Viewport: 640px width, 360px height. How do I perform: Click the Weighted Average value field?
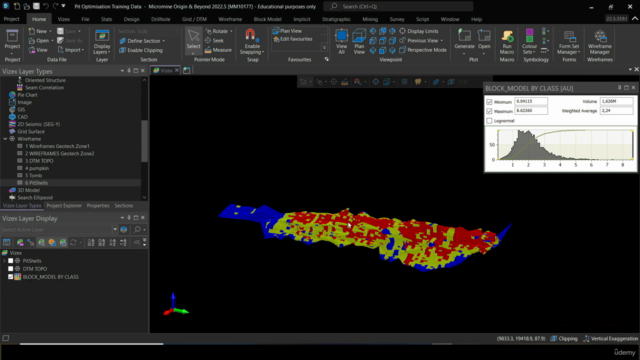[616, 111]
